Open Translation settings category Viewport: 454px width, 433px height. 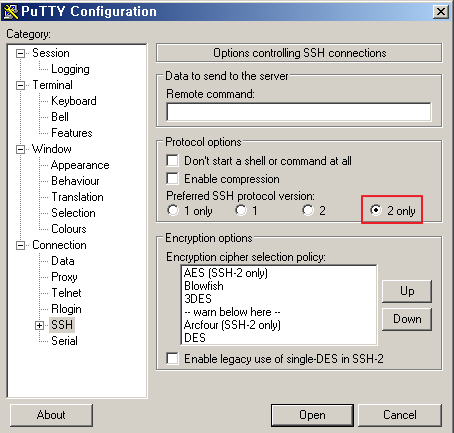tap(77, 197)
